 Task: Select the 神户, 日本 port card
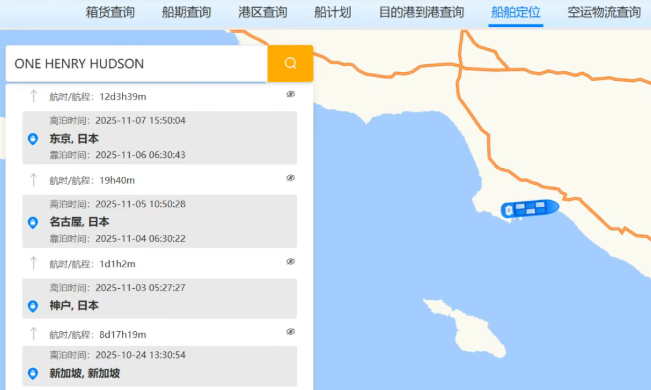tap(159, 299)
